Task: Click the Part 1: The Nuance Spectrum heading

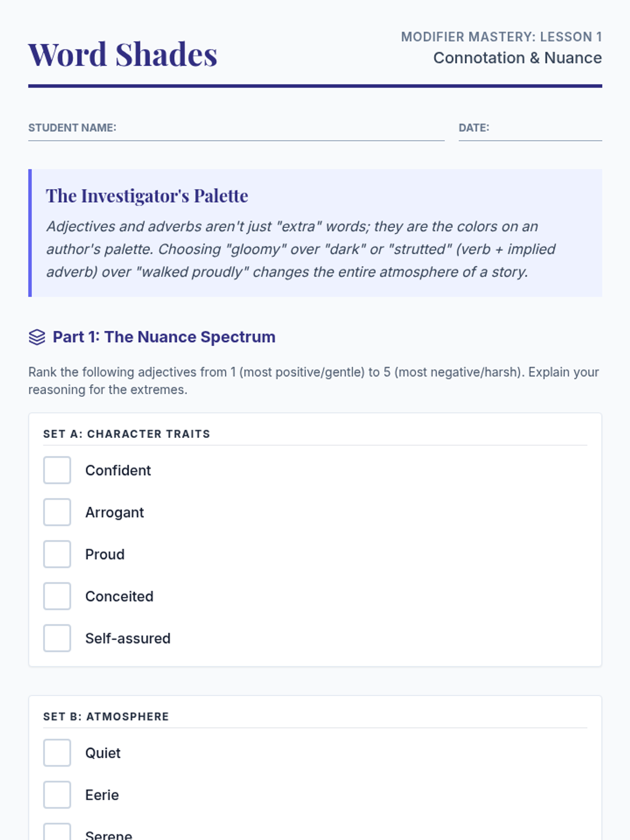Action: (x=164, y=337)
